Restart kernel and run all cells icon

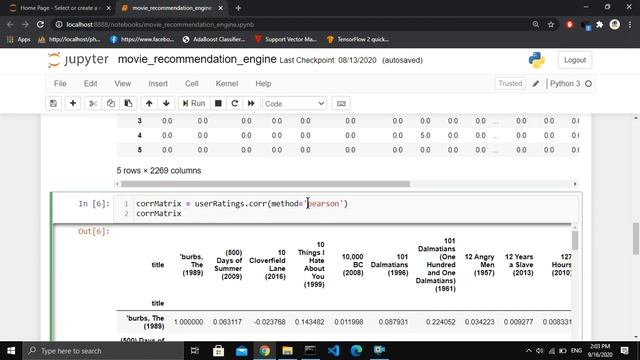coord(251,104)
